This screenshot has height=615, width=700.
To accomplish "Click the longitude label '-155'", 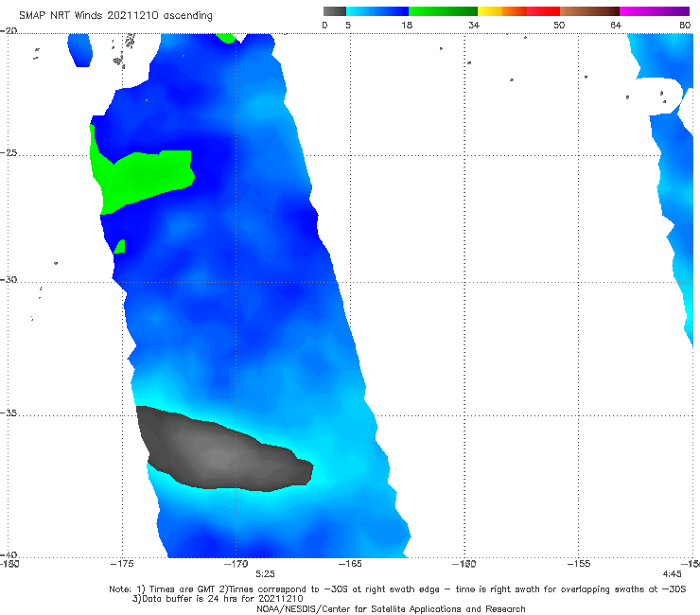I will 579,564.
